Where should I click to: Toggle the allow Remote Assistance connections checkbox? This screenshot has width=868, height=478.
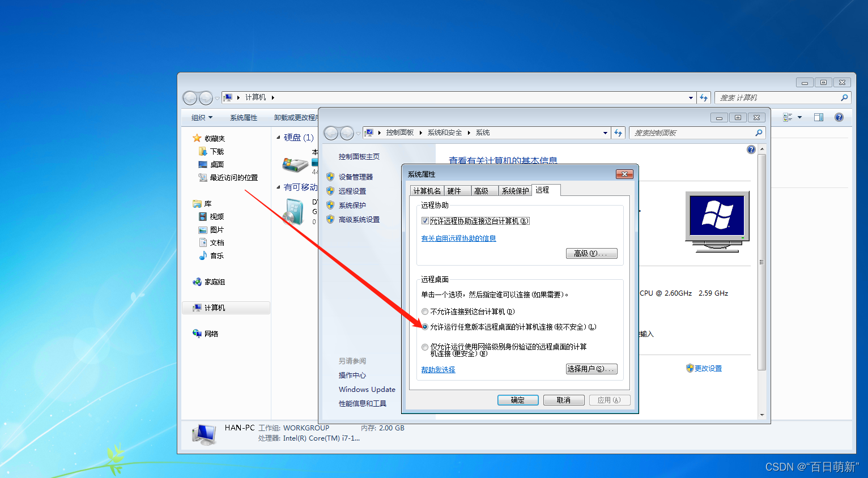coord(425,221)
